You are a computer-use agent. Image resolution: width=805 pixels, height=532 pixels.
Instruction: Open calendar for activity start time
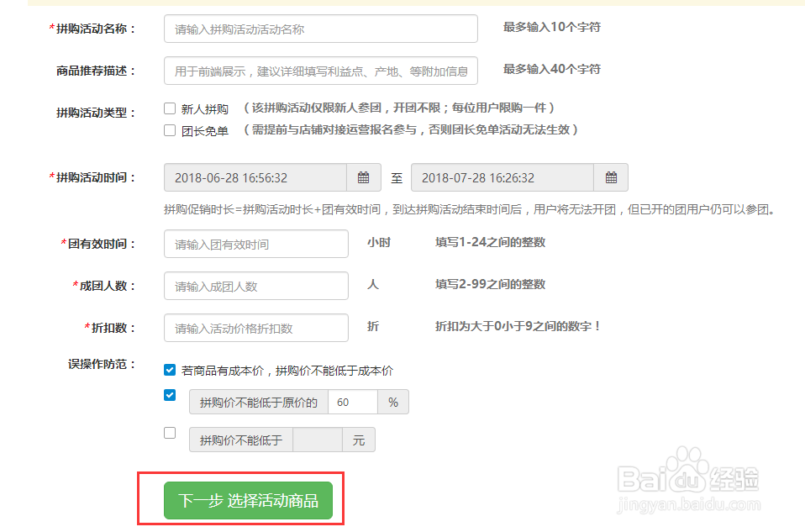click(364, 177)
